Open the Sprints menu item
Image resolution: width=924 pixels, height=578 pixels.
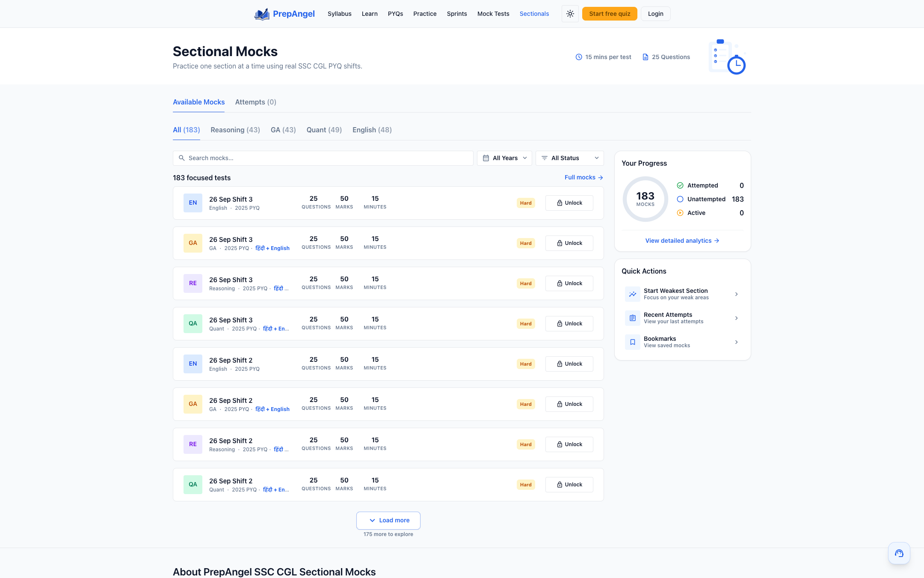(457, 14)
